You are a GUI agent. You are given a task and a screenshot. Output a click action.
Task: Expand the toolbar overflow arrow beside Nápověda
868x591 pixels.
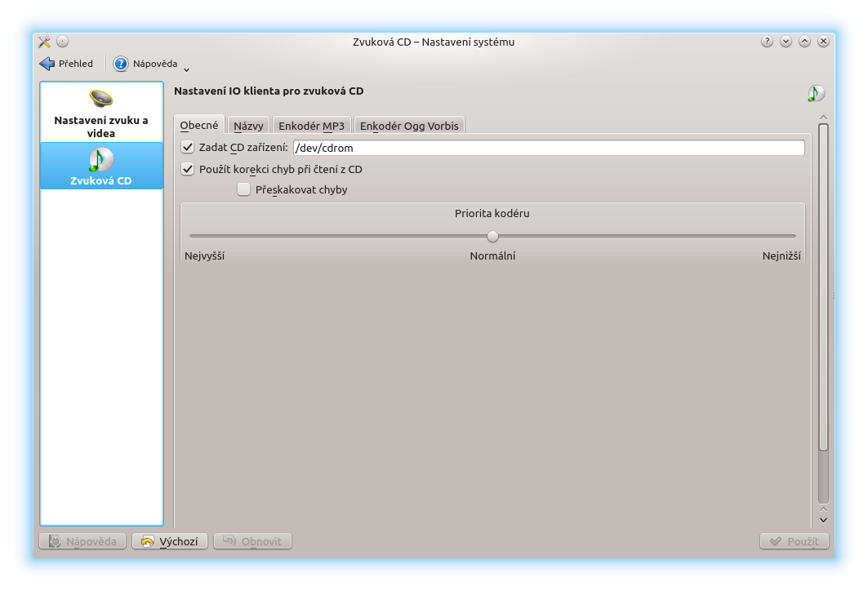tap(186, 69)
